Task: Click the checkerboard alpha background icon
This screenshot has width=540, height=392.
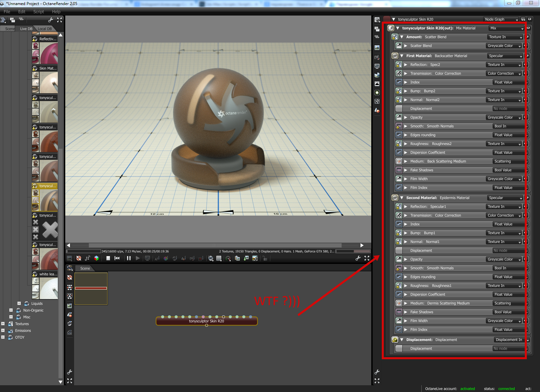Action: pos(255,259)
